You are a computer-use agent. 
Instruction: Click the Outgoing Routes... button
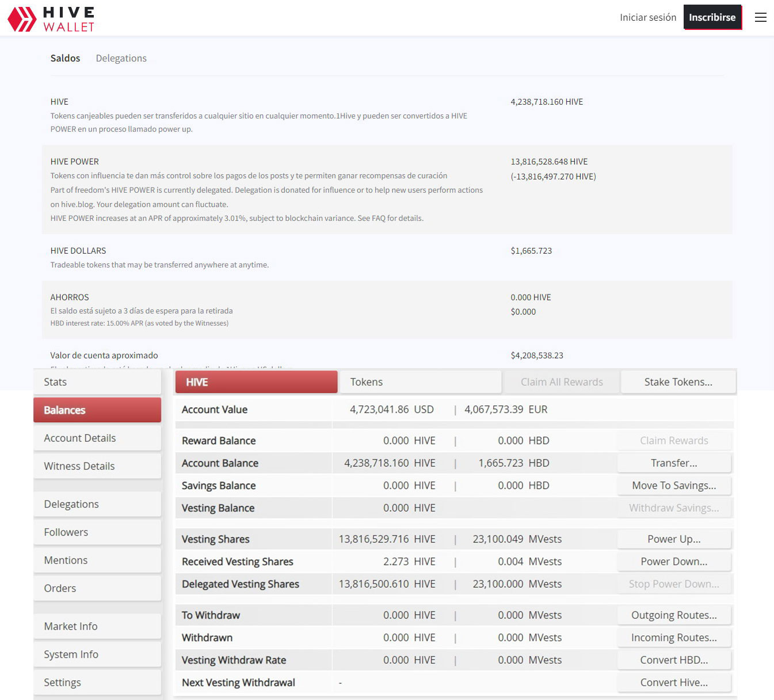pos(674,615)
